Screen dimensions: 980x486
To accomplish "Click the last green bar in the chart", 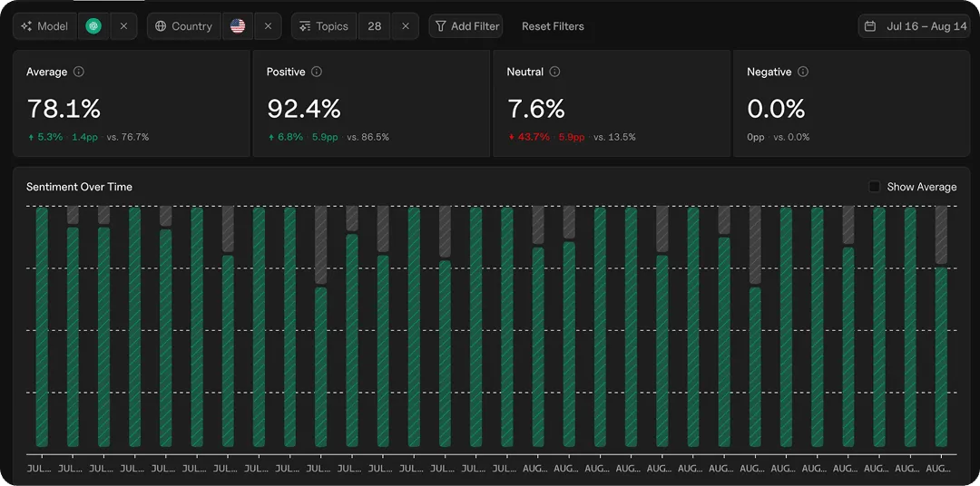I will (941, 357).
